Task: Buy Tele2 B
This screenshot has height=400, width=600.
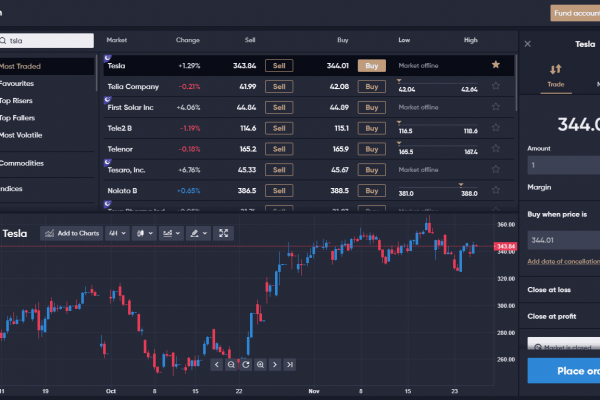Action: tap(372, 128)
